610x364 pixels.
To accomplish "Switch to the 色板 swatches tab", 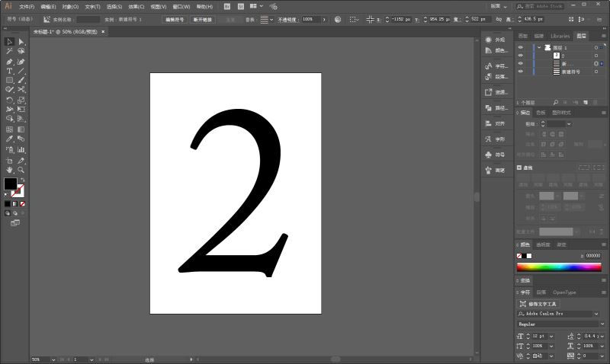I will (x=541, y=113).
